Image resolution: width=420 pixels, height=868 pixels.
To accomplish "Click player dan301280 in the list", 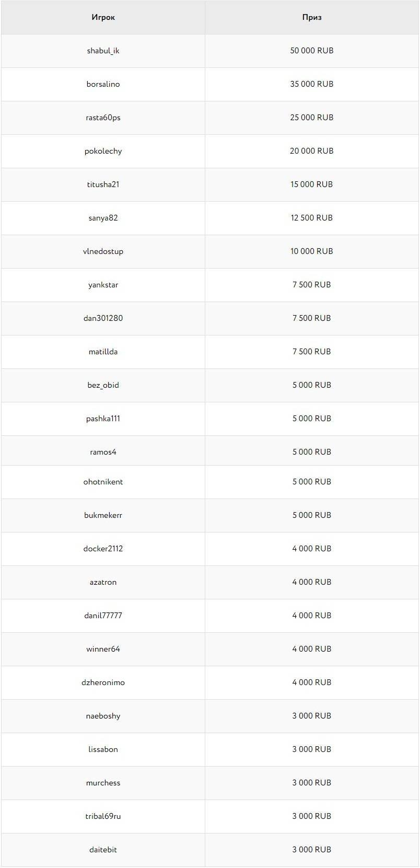I will point(103,318).
